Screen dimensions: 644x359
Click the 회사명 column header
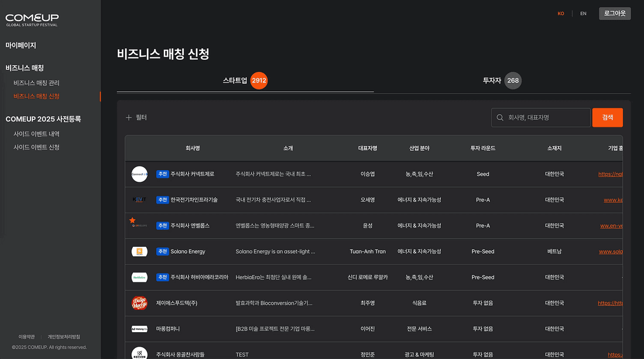(193, 148)
